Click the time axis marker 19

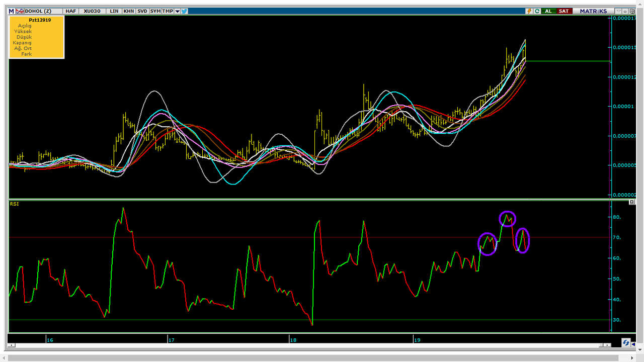(417, 340)
